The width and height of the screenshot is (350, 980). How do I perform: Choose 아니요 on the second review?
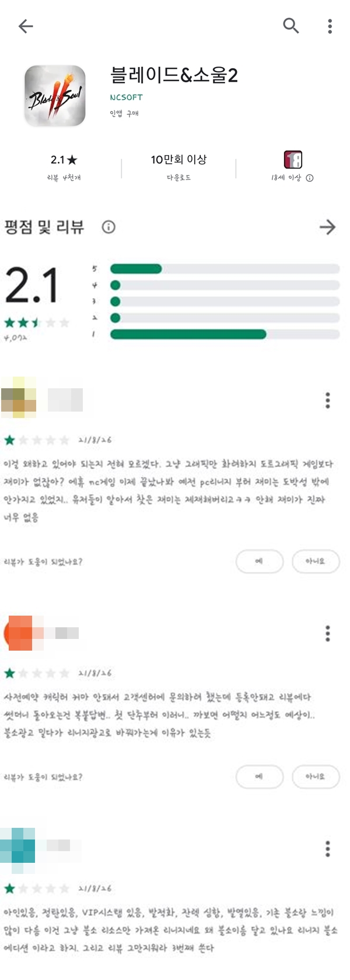(x=316, y=777)
